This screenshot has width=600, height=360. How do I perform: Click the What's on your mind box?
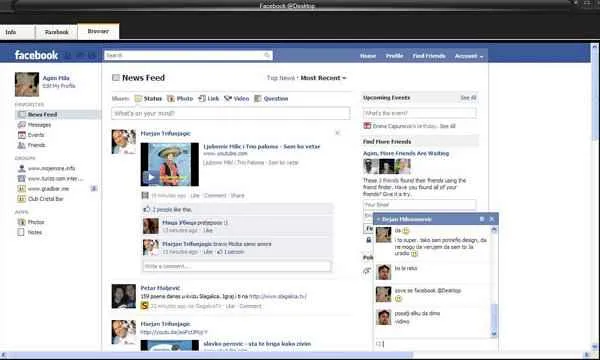[x=231, y=113]
